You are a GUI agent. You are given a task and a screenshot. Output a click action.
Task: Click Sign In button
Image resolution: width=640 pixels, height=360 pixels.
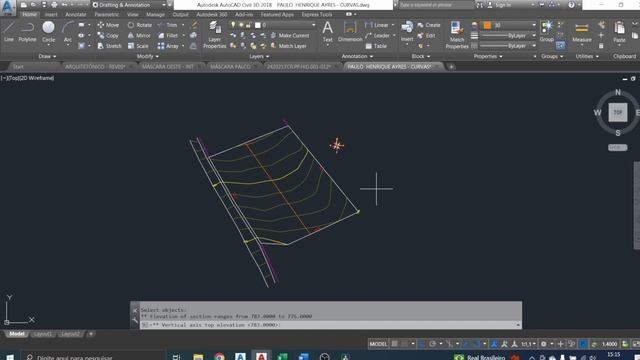500,5
